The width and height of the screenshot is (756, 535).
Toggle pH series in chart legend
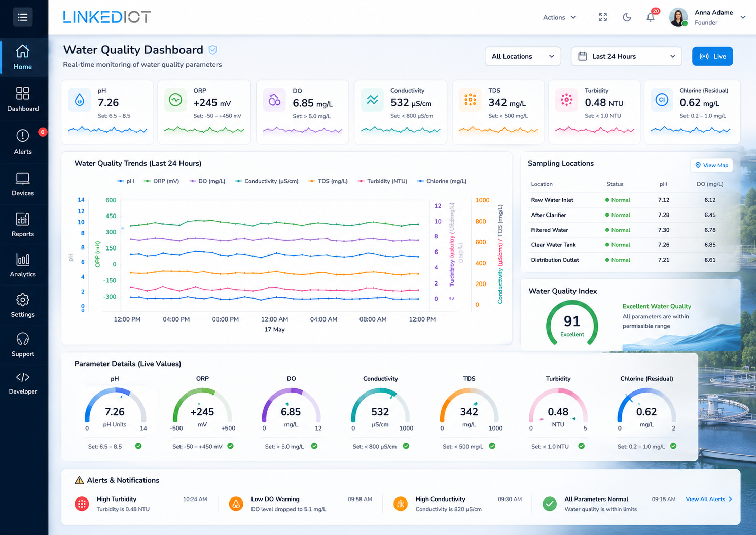(126, 181)
